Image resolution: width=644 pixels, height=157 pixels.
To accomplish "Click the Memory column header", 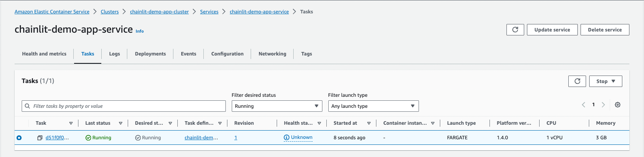I will point(605,123).
